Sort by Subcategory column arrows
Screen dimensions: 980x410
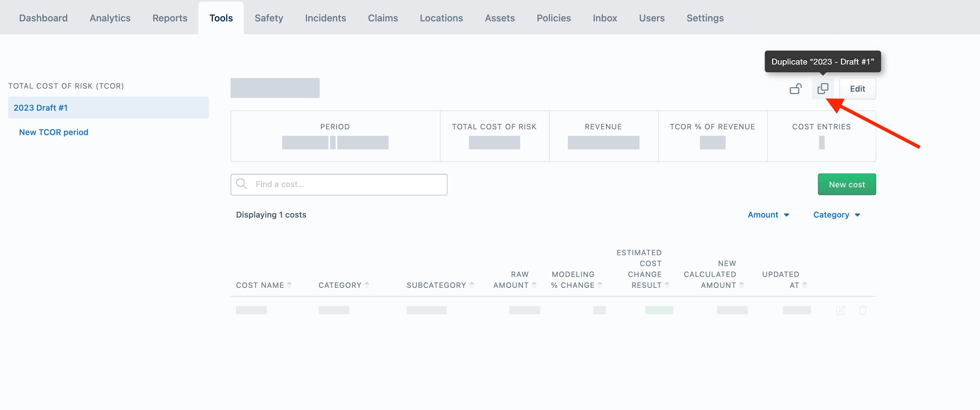[471, 285]
